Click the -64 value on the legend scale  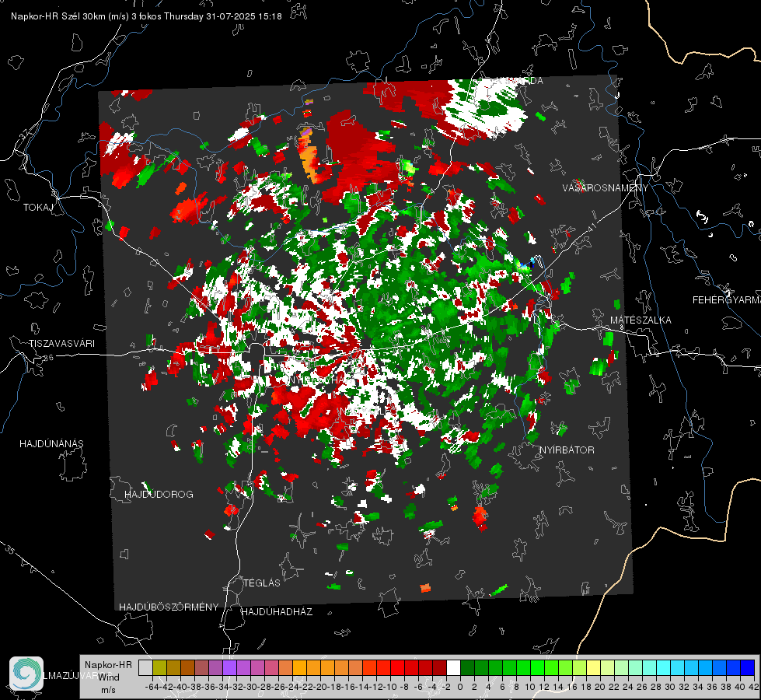pyautogui.click(x=152, y=687)
